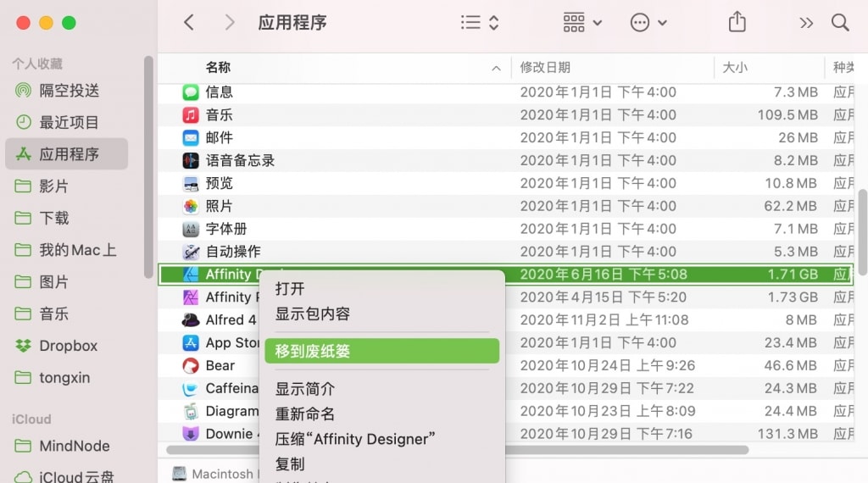Click the Caffeinated app icon

coord(191,388)
